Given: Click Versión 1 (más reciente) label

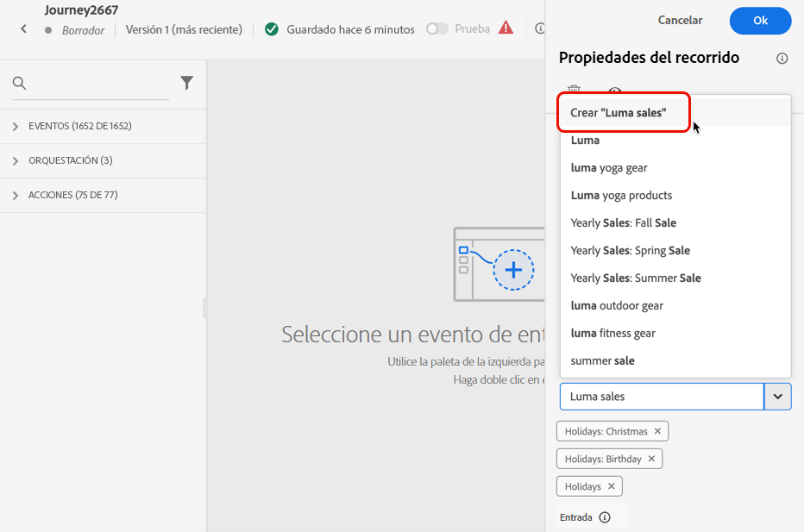Looking at the screenshot, I should [184, 29].
